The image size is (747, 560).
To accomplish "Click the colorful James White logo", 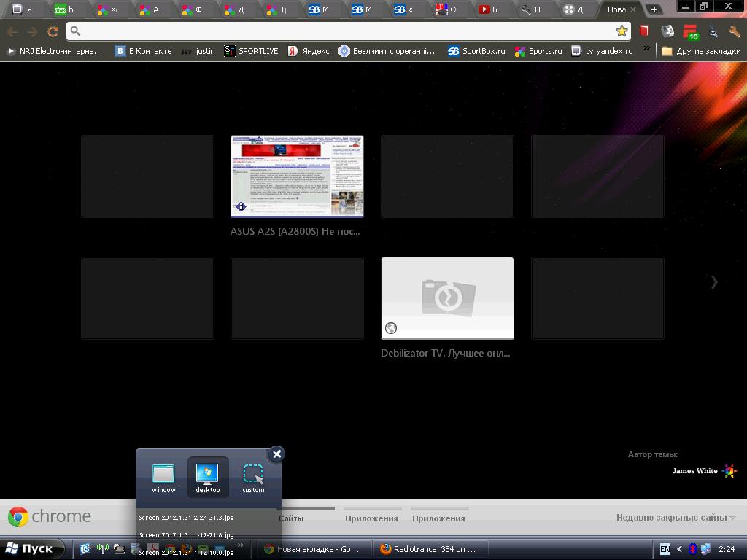I will click(729, 471).
